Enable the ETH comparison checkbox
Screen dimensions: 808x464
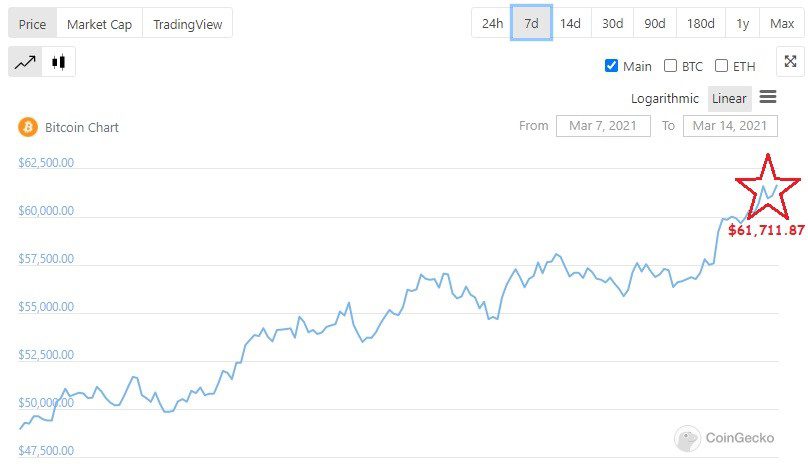[x=721, y=66]
